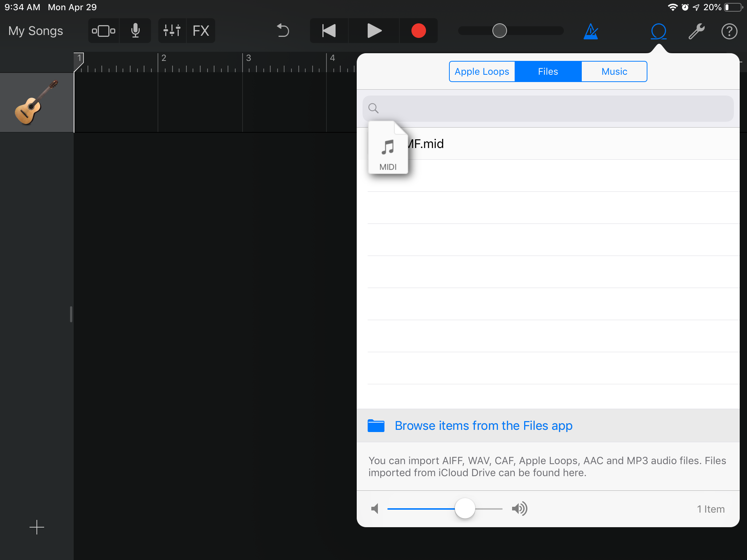Click the file search field

pos(548,108)
